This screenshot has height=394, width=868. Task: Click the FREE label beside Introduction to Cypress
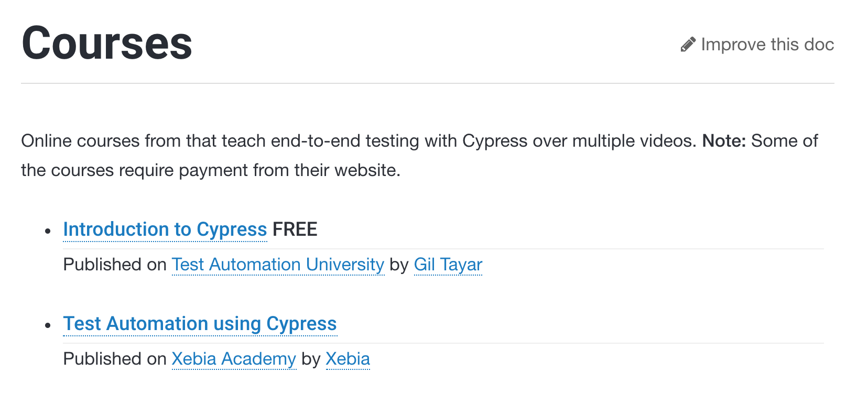295,229
